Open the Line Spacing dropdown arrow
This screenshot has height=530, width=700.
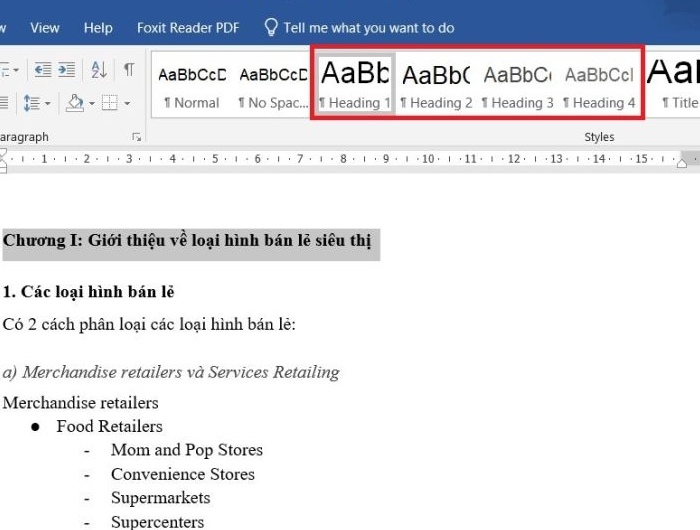pos(46,103)
